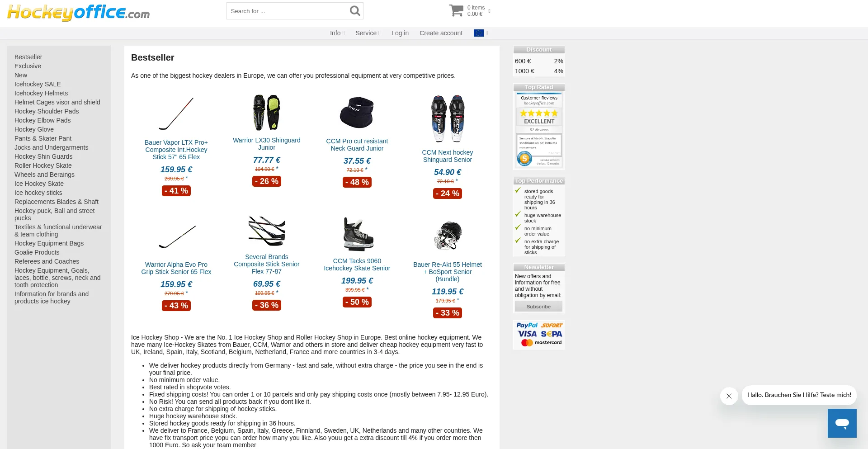Open CCM Tacks 9060 skate thumbnail
Screen dimensions: 868x449
coord(357,234)
